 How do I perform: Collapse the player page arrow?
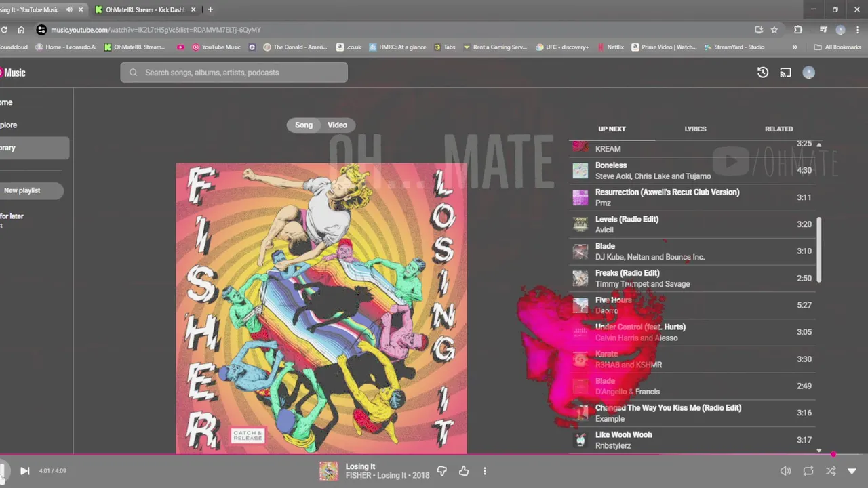pos(852,470)
